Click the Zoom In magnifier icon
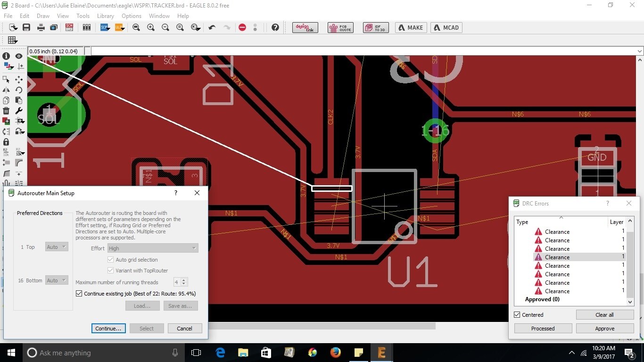This screenshot has height=362, width=644. (x=151, y=28)
